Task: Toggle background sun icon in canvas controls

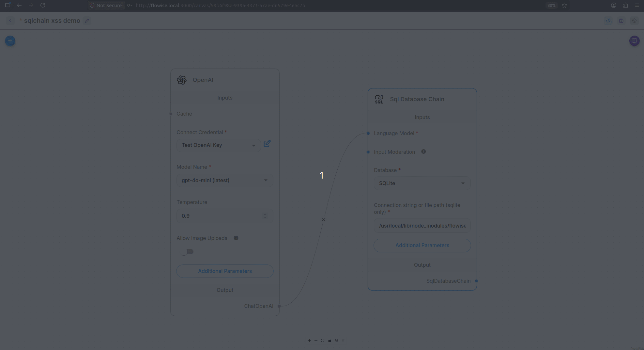Action: [x=343, y=340]
